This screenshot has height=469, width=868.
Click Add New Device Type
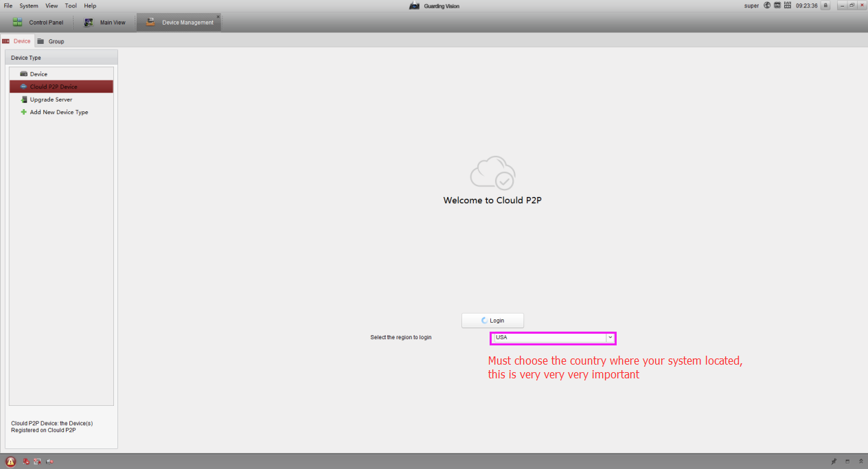click(x=61, y=112)
